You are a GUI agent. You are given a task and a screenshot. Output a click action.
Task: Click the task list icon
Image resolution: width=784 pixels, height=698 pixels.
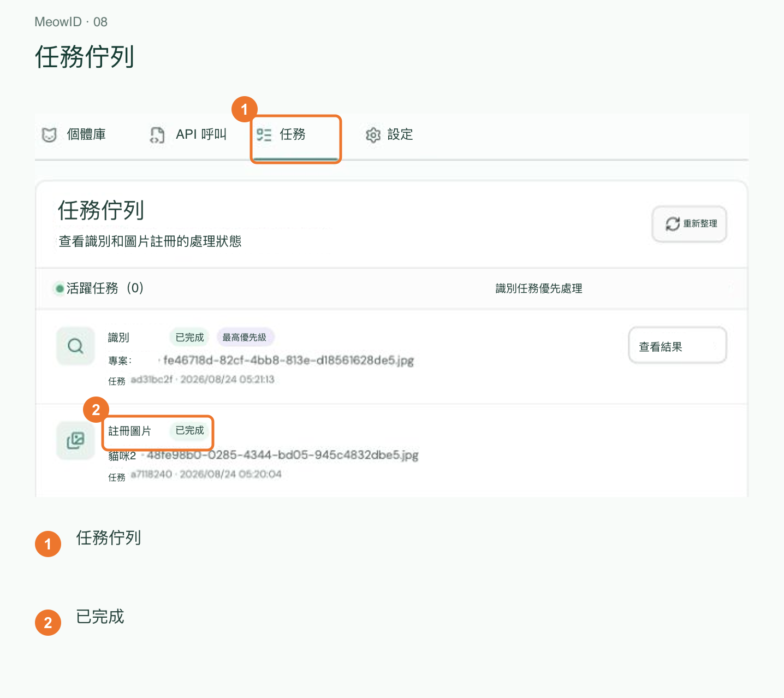264,134
